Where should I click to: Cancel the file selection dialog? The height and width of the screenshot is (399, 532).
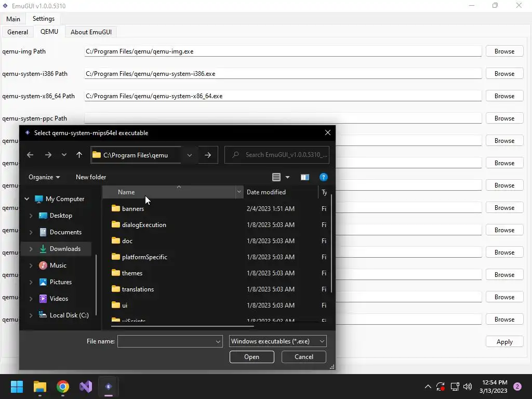point(303,357)
